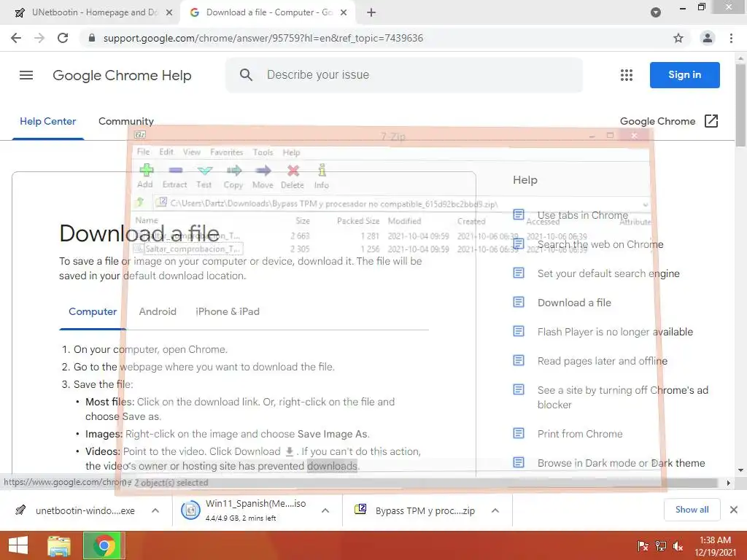Click the network tray icon
The width and height of the screenshot is (747, 560).
pos(660,545)
